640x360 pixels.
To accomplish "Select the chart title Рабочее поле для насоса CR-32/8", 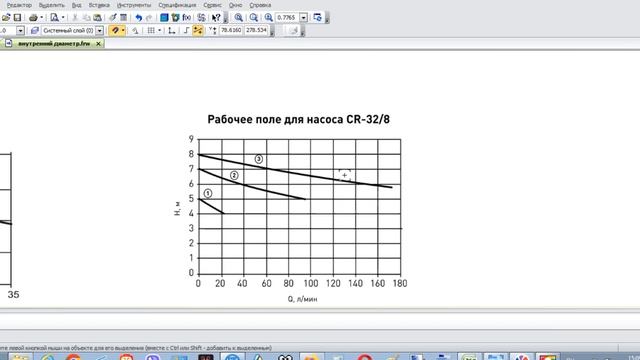I will (298, 120).
